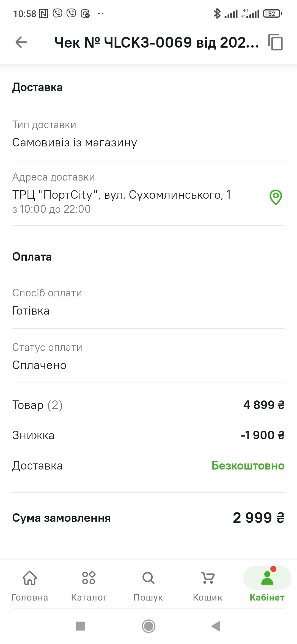297x644 pixels.
Task: Tap the receipt title Чек № ЧLCK3-0069
Action: click(156, 43)
